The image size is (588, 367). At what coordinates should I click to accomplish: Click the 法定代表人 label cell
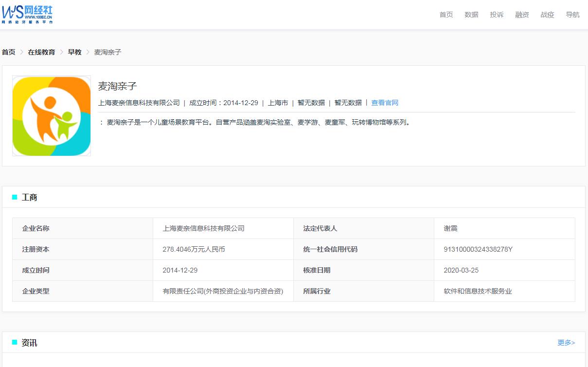click(364, 228)
